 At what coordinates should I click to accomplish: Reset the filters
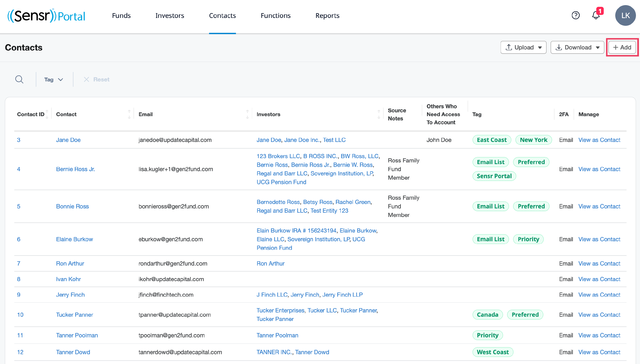97,79
